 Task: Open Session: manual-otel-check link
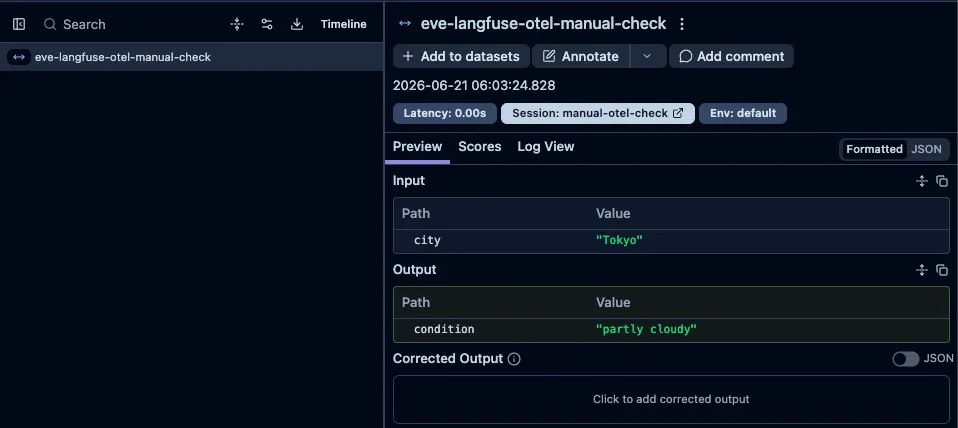pos(598,113)
